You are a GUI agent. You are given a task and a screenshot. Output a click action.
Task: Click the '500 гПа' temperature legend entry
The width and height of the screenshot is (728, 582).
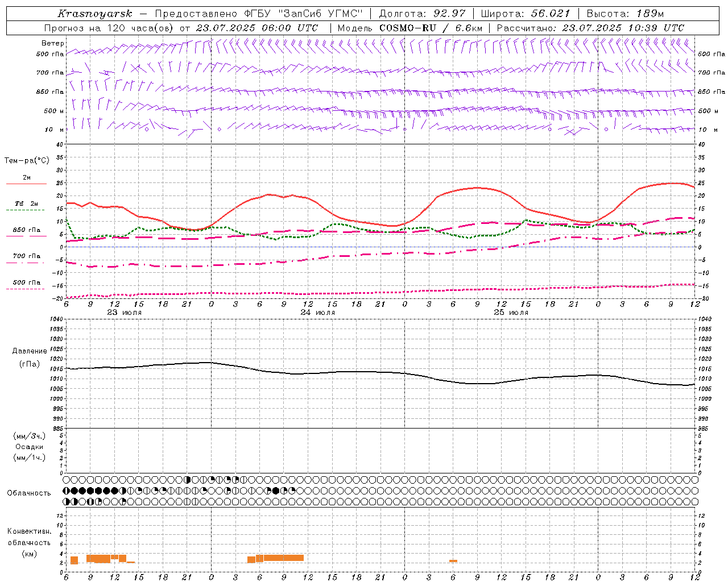click(x=27, y=282)
